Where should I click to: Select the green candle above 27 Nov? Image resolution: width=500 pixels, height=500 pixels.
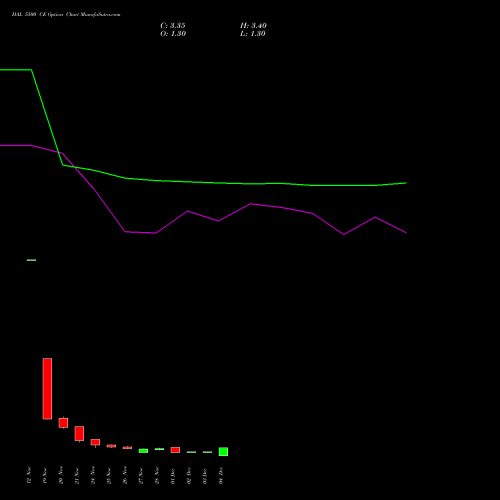[x=143, y=451]
